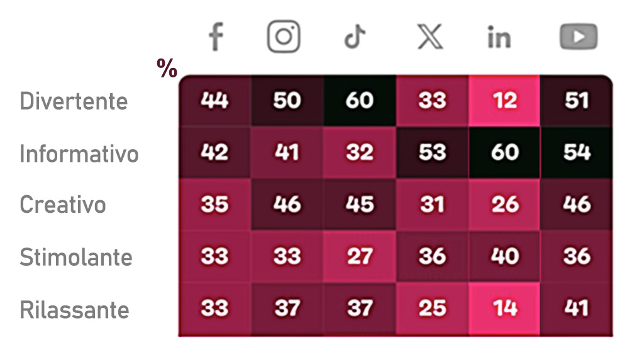Click TikTok Divertente cell showing 60

click(360, 101)
